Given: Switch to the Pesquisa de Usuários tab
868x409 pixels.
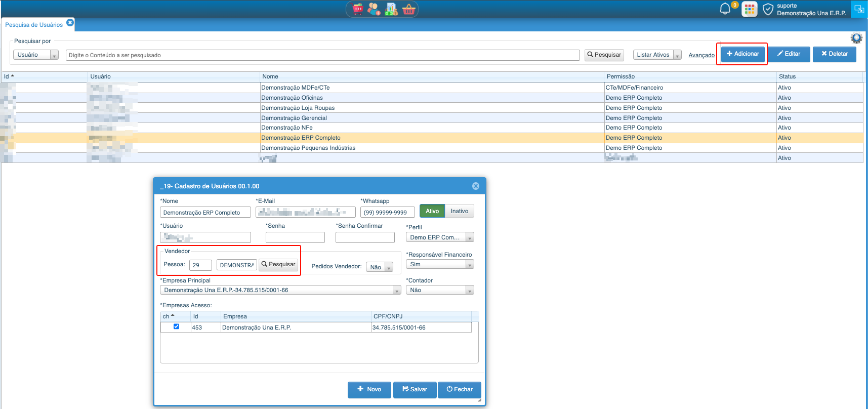Looking at the screenshot, I should pyautogui.click(x=34, y=25).
